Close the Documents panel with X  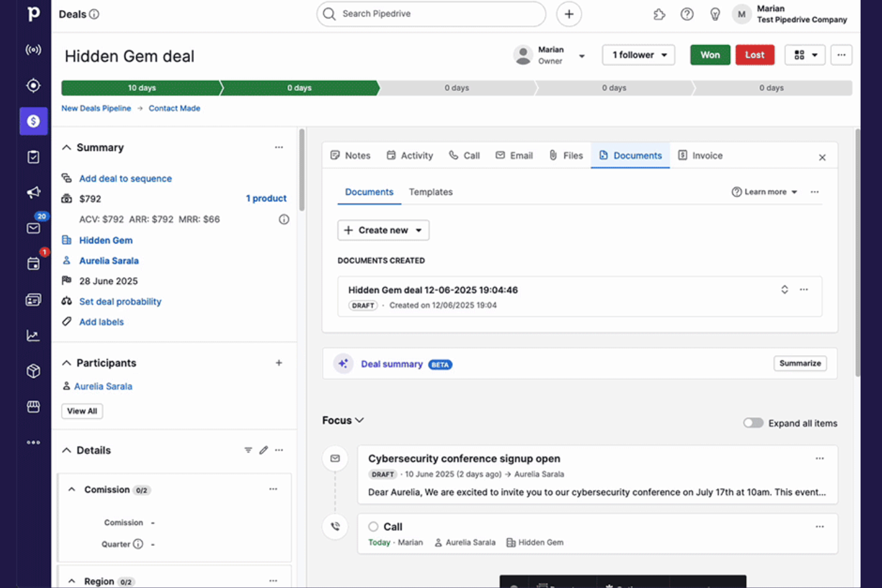point(822,157)
